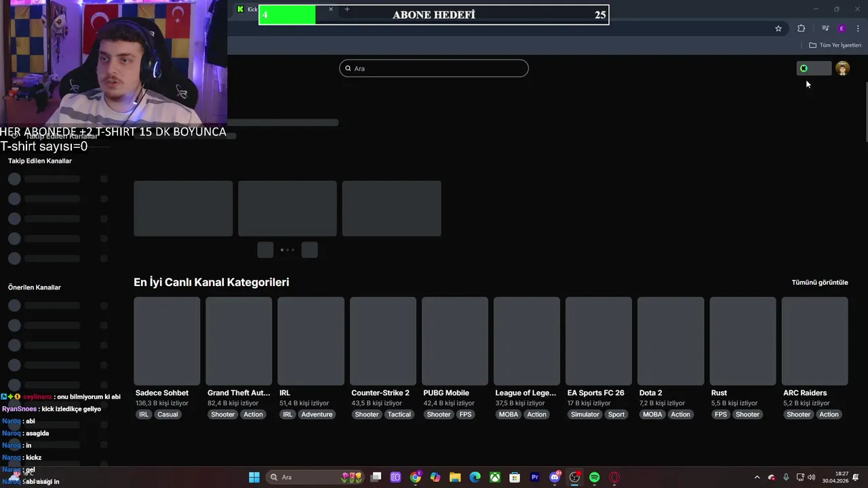Image resolution: width=868 pixels, height=488 pixels.
Task: Open Opera GX from the taskbar
Action: (x=614, y=478)
